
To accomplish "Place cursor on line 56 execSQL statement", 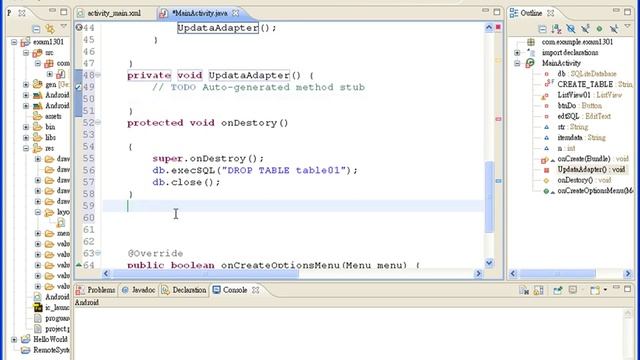I will [x=255, y=170].
